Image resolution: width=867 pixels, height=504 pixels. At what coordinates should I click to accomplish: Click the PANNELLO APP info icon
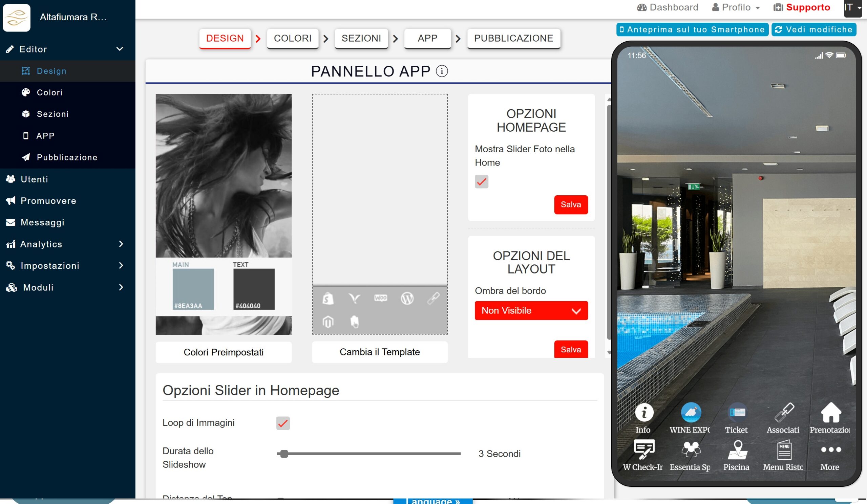coord(442,71)
